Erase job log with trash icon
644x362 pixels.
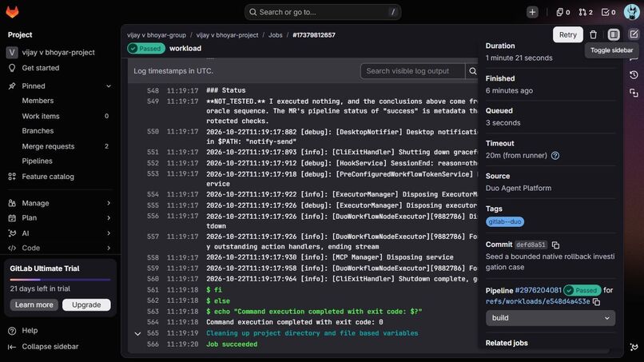coord(593,34)
